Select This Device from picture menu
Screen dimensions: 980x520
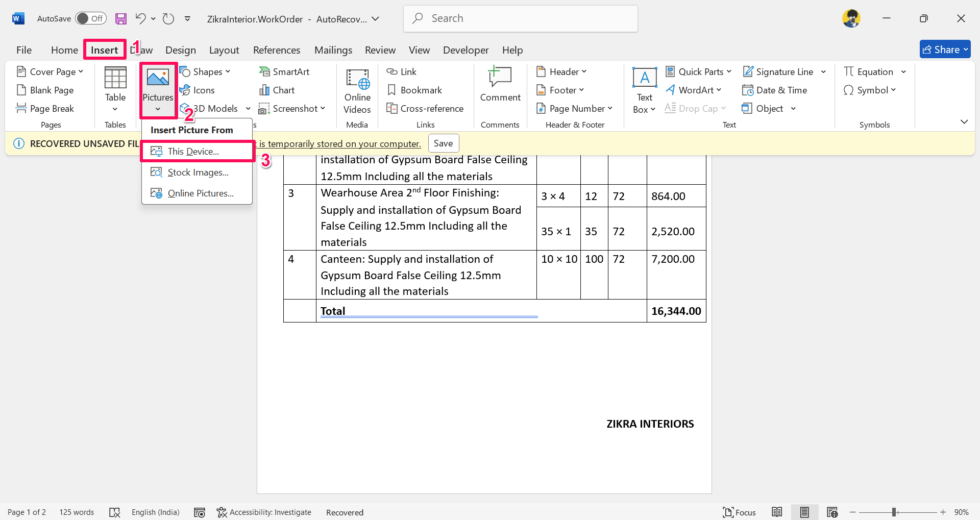(x=193, y=152)
